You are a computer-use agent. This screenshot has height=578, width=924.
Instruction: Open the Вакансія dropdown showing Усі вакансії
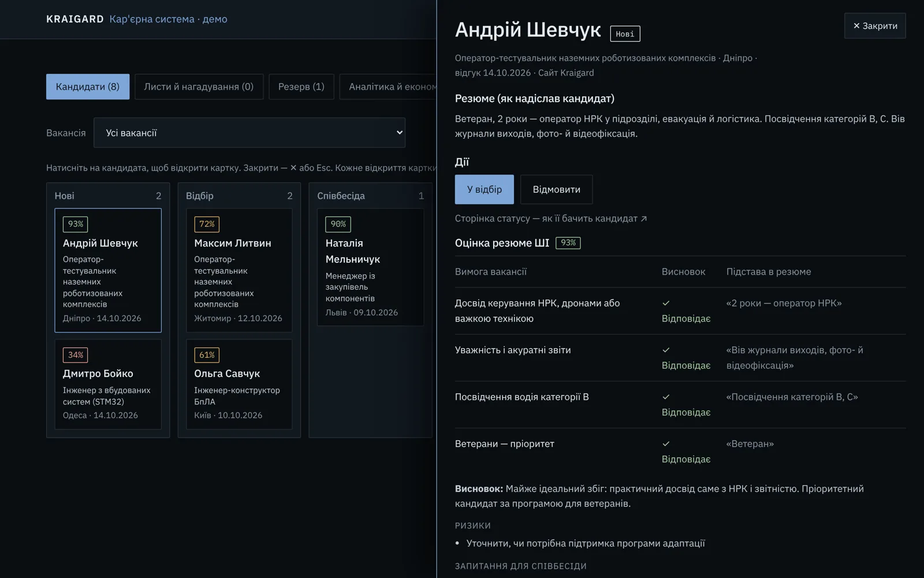click(x=249, y=133)
